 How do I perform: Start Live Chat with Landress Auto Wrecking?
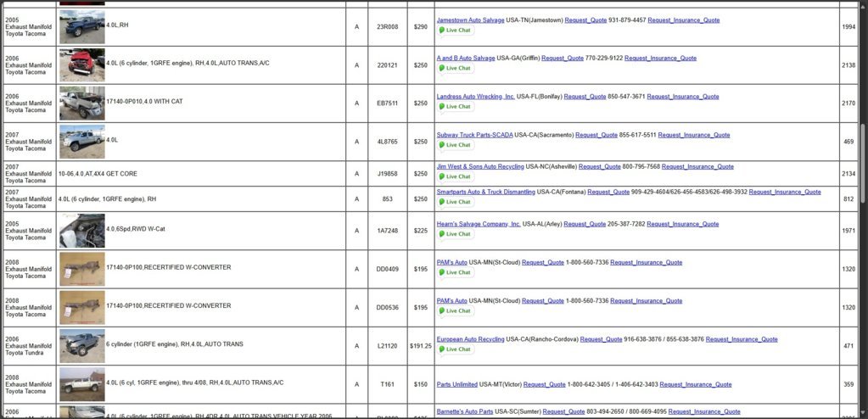455,106
